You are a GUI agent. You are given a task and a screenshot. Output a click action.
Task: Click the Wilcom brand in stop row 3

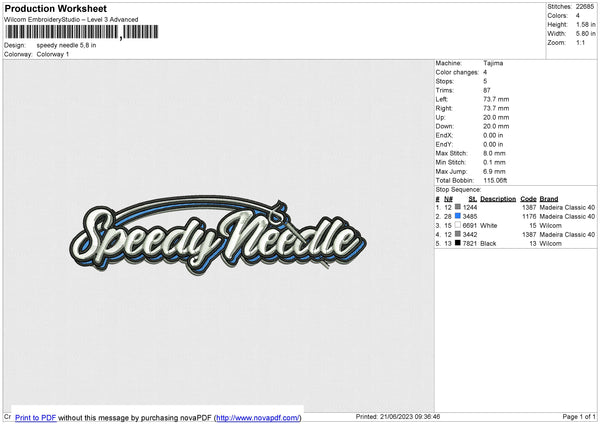(x=550, y=225)
